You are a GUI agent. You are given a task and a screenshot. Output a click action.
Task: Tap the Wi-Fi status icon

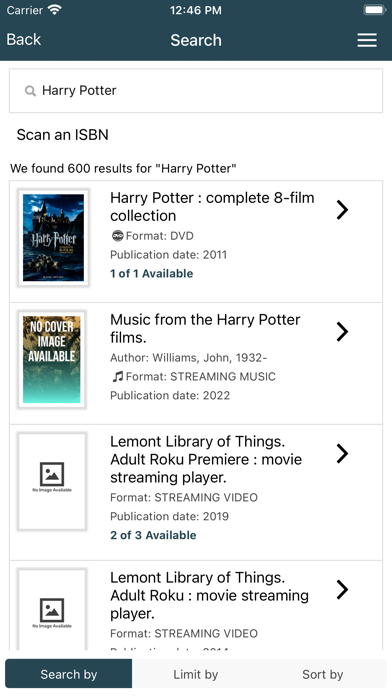55,10
